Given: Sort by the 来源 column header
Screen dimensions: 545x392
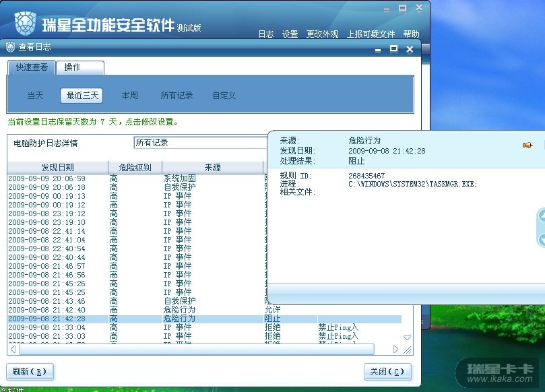Looking at the screenshot, I should click(x=212, y=168).
